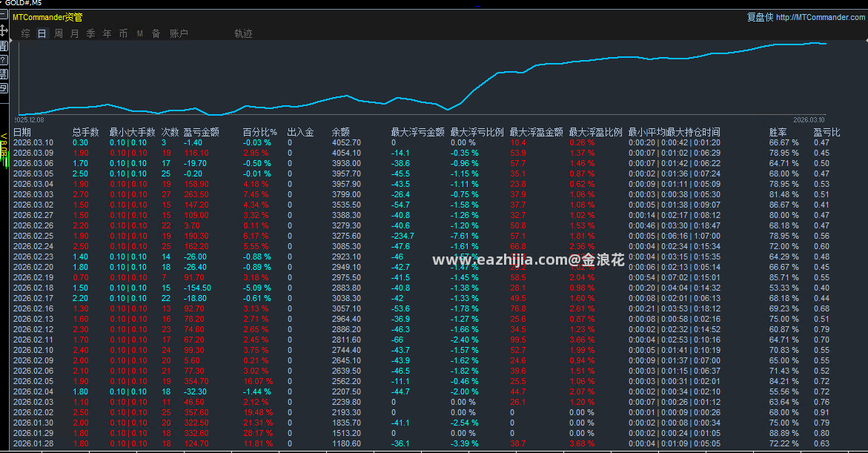Click the 百分比% column header
This screenshot has width=868, height=453.
click(259, 132)
